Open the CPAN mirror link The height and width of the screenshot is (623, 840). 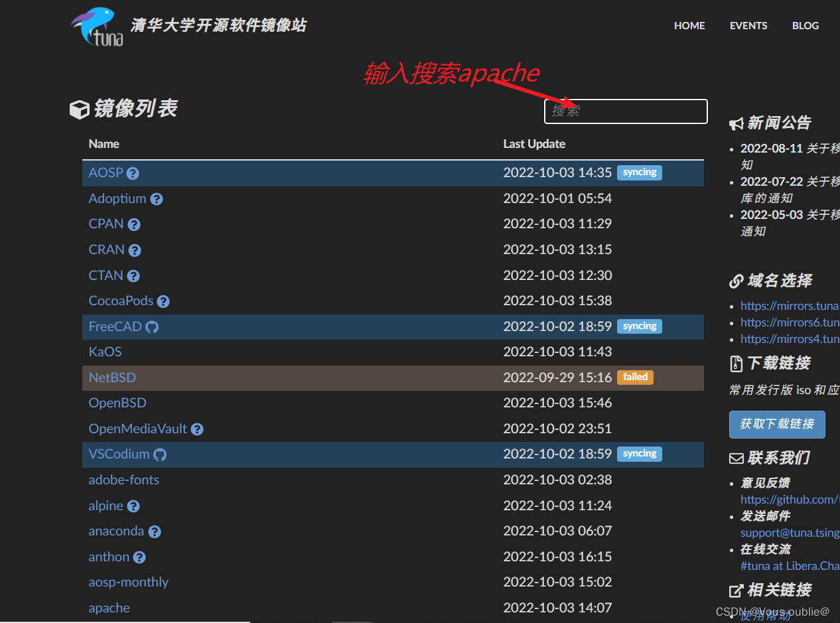[106, 224]
